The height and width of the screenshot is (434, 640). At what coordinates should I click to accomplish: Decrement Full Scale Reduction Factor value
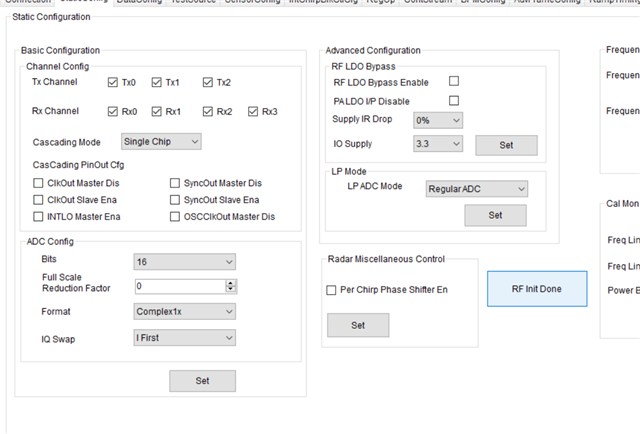tap(231, 289)
